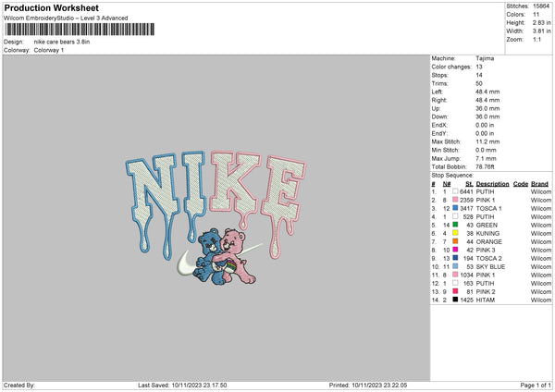
Task: Click Total Bobbin value '78.76ft'
Action: click(x=485, y=166)
